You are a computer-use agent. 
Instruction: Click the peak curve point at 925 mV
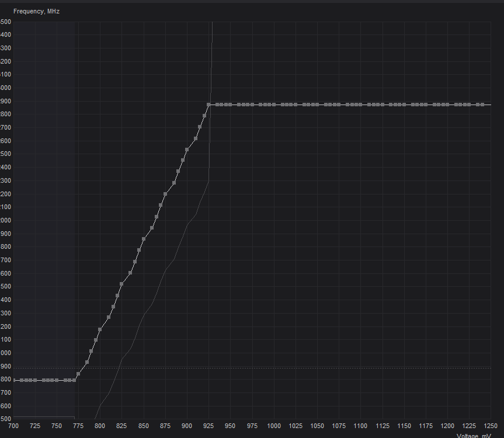pyautogui.click(x=208, y=105)
